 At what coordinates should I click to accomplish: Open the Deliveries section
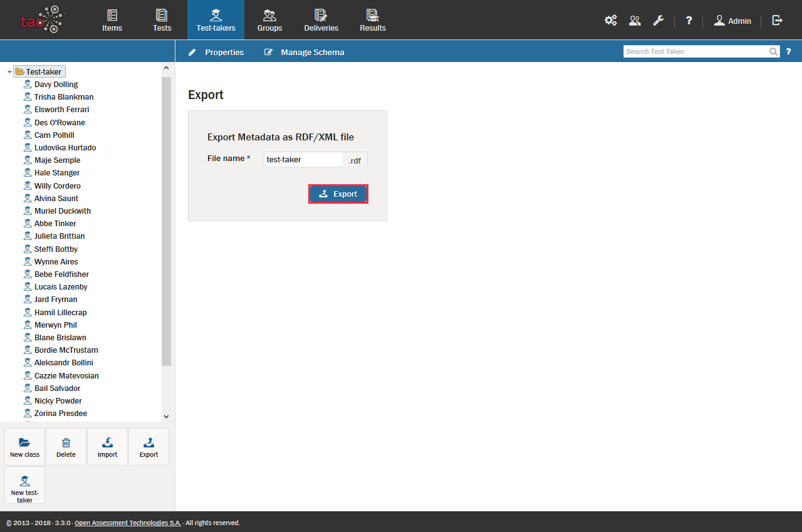[x=321, y=19]
